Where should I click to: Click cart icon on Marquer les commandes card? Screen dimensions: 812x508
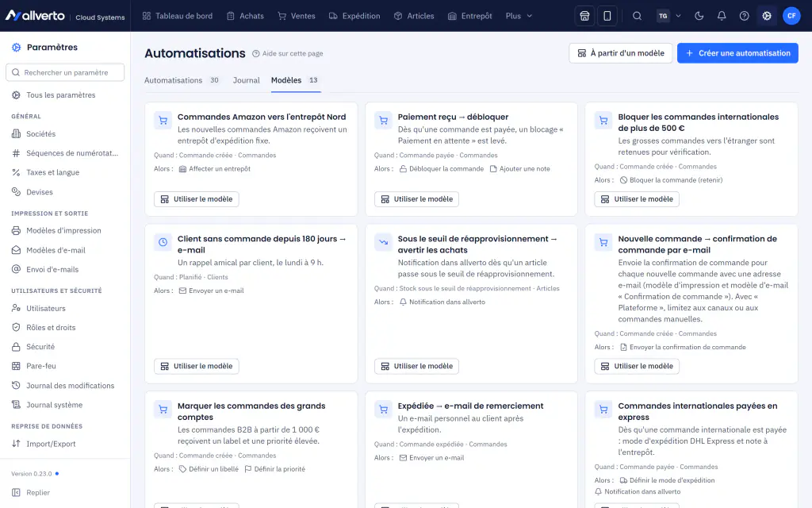163,410
